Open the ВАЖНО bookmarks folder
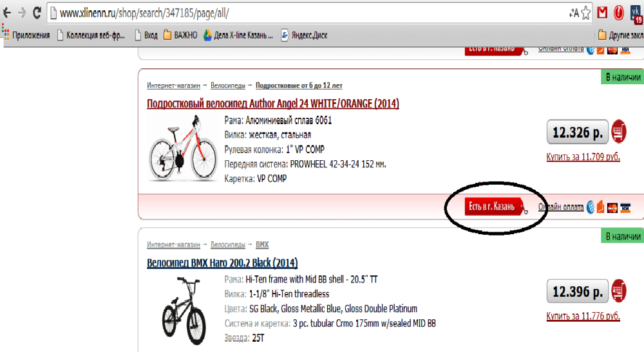 pyautogui.click(x=180, y=35)
